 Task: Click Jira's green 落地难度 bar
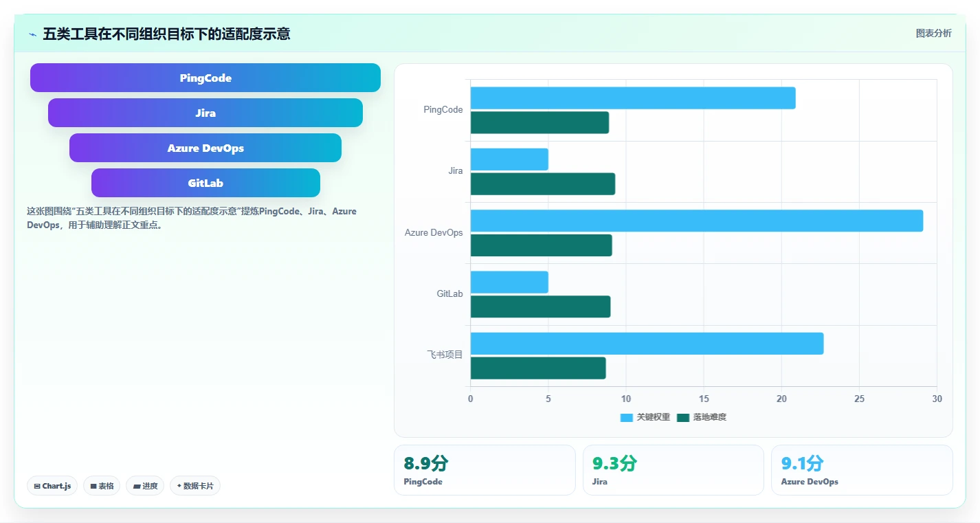543,184
